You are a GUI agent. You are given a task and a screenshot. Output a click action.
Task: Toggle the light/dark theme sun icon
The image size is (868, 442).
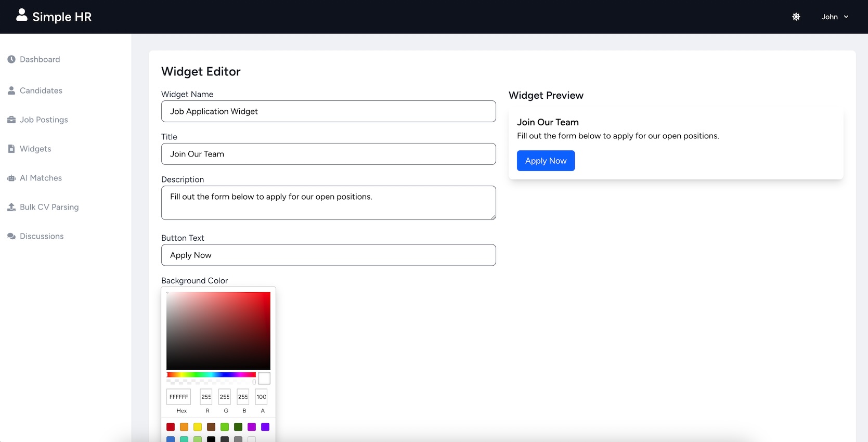point(796,17)
